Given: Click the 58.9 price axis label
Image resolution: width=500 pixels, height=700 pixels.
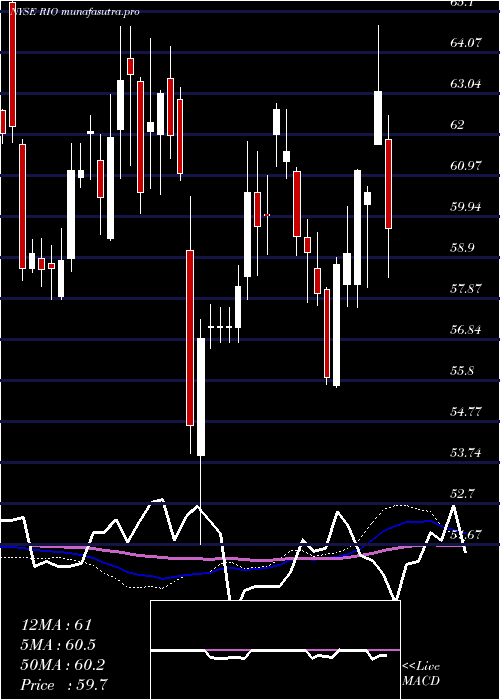Looking at the screenshot, I should click(x=462, y=248).
